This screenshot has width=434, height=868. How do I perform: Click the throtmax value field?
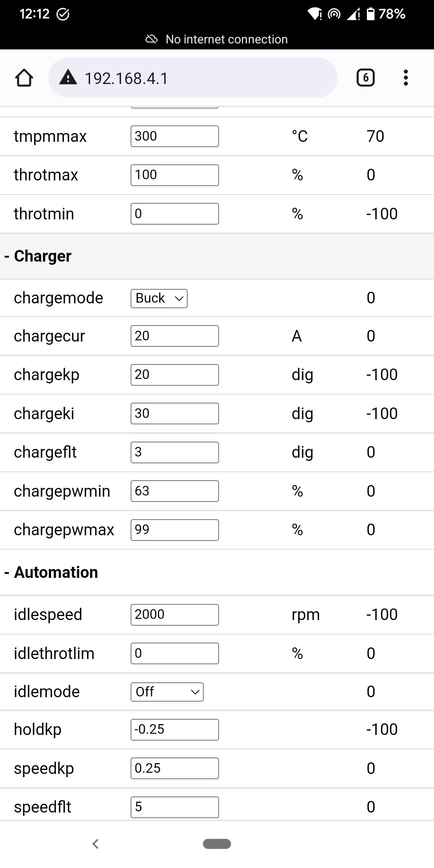[174, 175]
